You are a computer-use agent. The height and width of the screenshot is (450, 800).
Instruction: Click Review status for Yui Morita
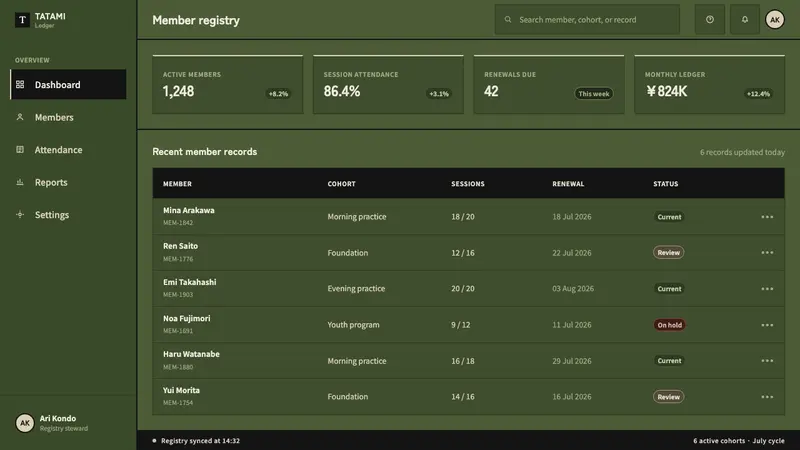[x=668, y=397]
